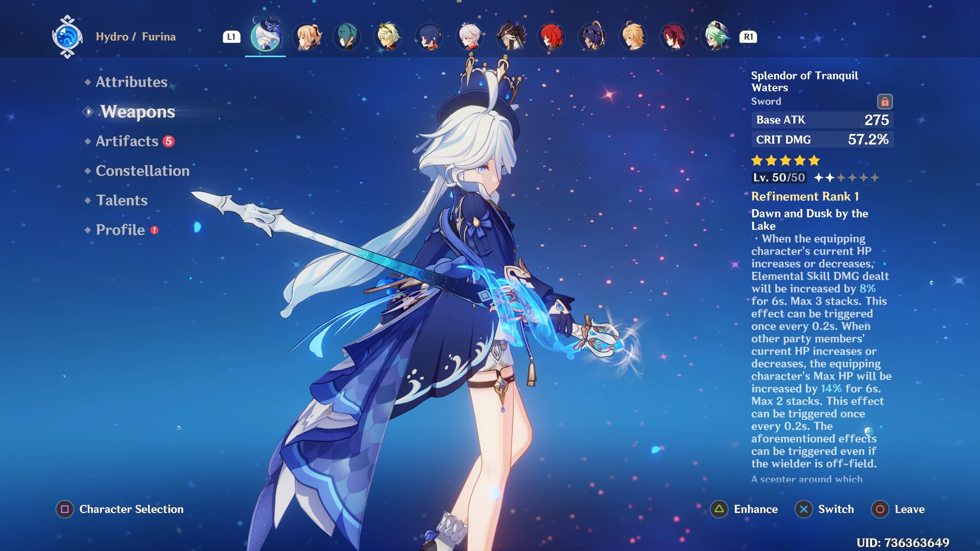Click the Enhance weapon button
The height and width of the screenshot is (551, 980).
pyautogui.click(x=744, y=509)
